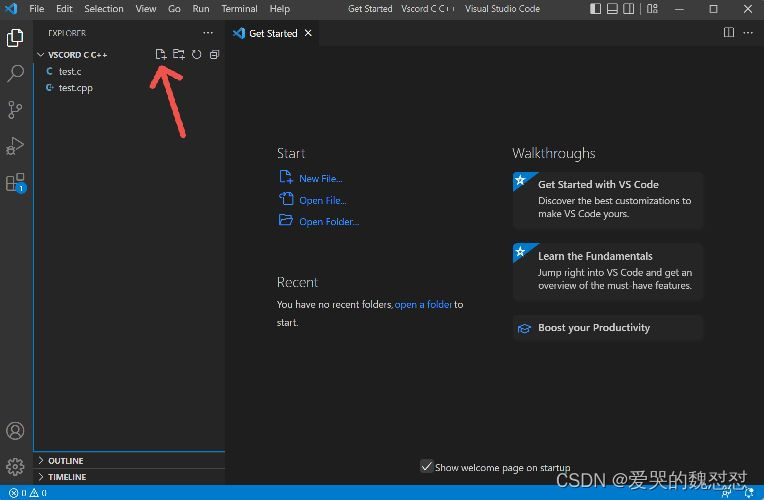The height and width of the screenshot is (500, 764).
Task: Open Explorer views and more actions menu
Action: (x=208, y=33)
